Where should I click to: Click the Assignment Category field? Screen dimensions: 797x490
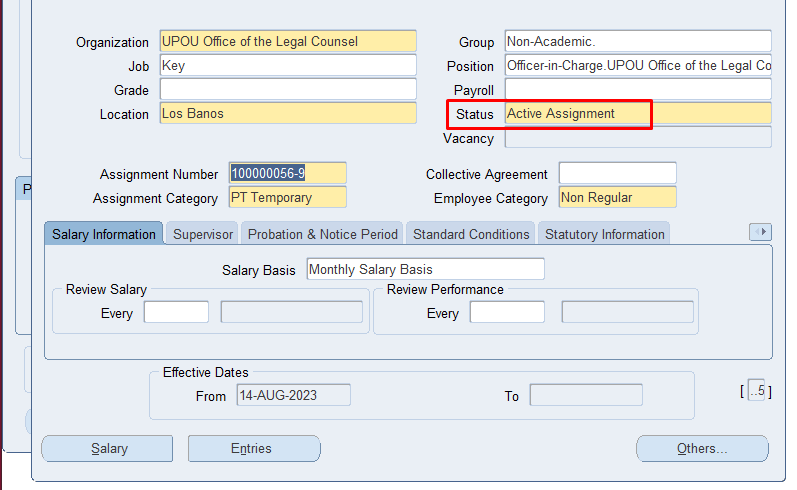(287, 198)
